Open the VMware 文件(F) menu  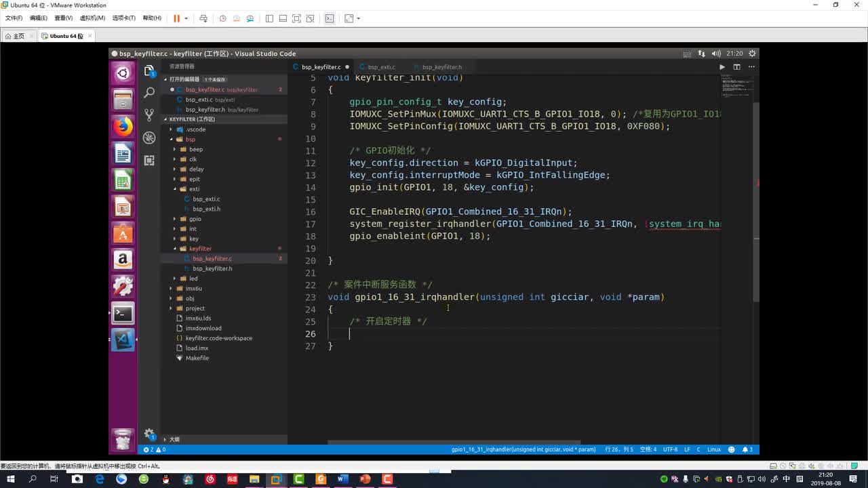[x=14, y=18]
